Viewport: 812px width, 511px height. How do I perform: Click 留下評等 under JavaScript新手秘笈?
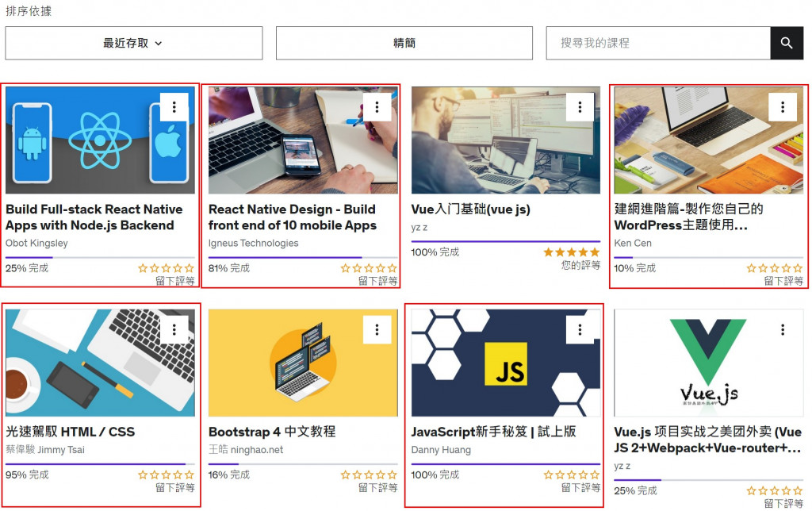(x=581, y=487)
